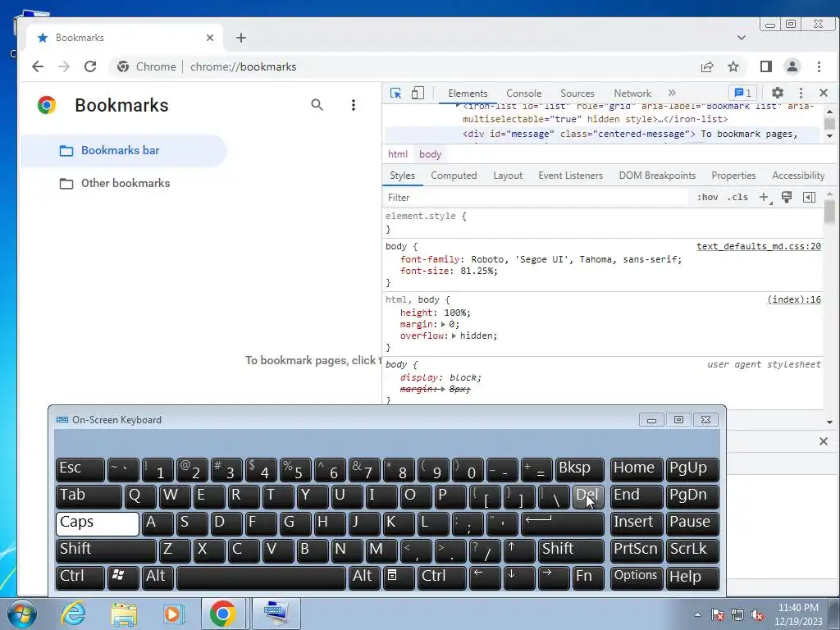The width and height of the screenshot is (840, 630).
Task: Click the Del key on On-Screen Keyboard
Action: click(587, 496)
